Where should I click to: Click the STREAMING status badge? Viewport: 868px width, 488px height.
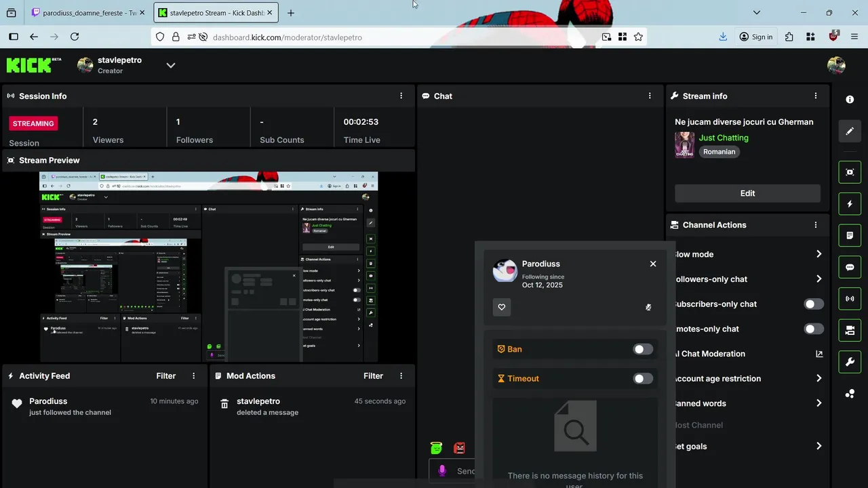pos(33,123)
